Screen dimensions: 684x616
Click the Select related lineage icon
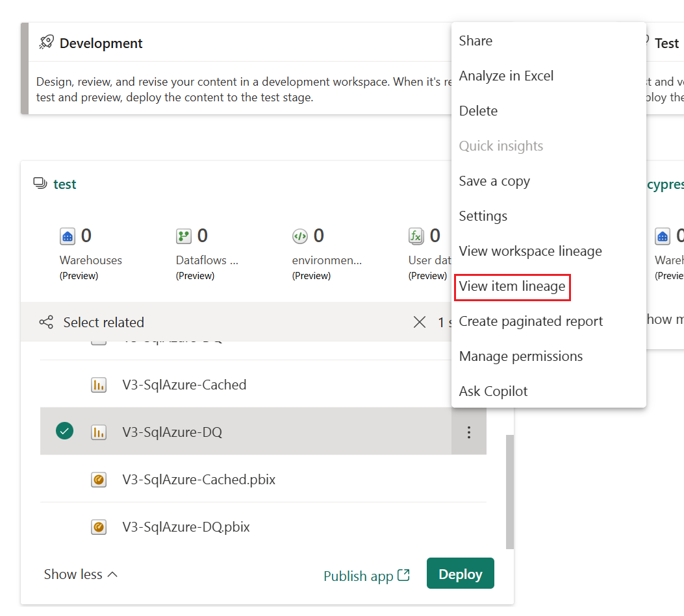point(45,321)
